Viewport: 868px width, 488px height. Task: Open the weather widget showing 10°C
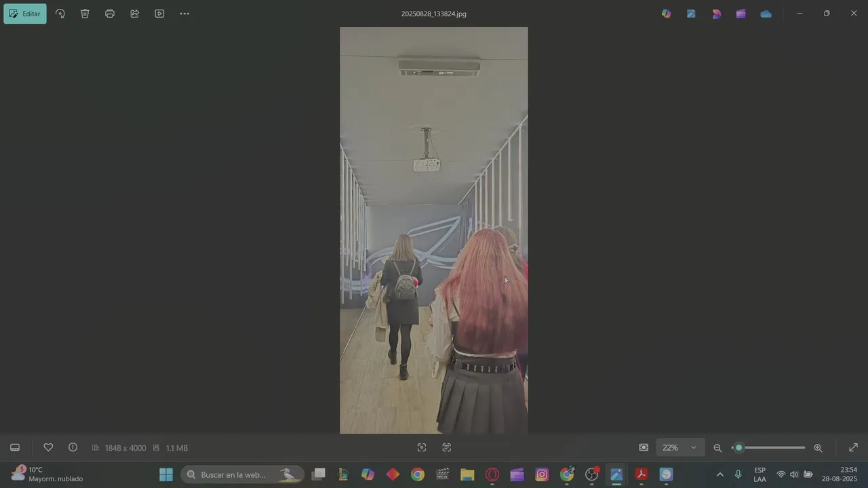[x=46, y=474]
